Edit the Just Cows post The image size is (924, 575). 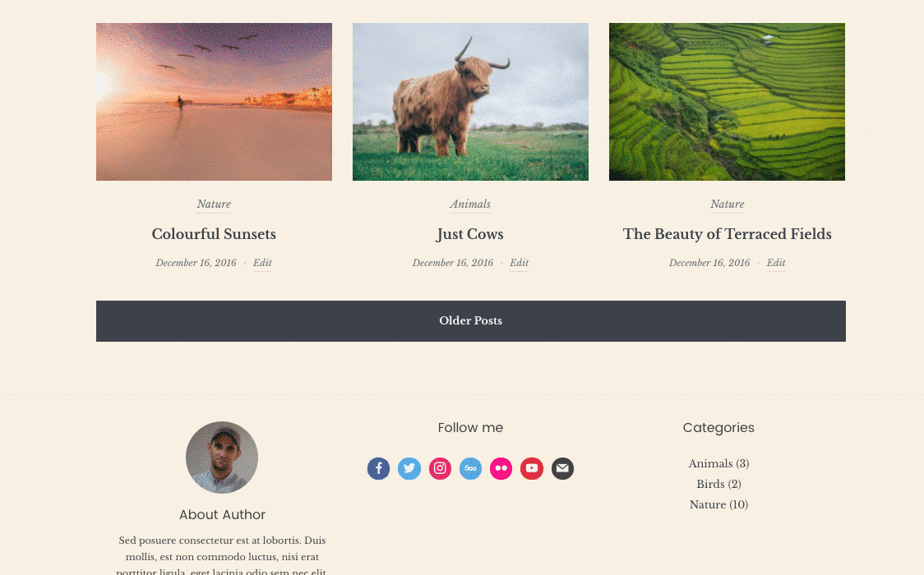[x=520, y=263]
